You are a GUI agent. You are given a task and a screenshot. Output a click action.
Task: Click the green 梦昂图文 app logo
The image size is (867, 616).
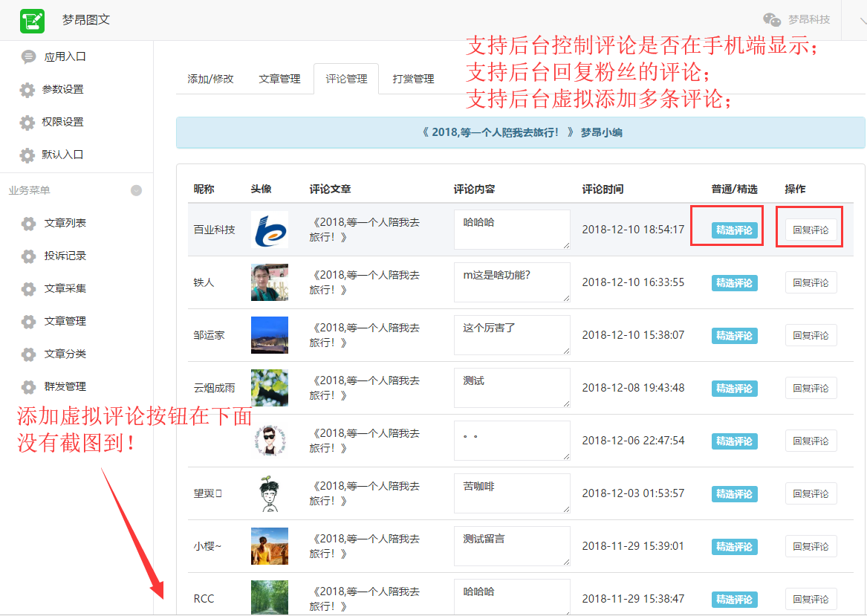tap(32, 21)
